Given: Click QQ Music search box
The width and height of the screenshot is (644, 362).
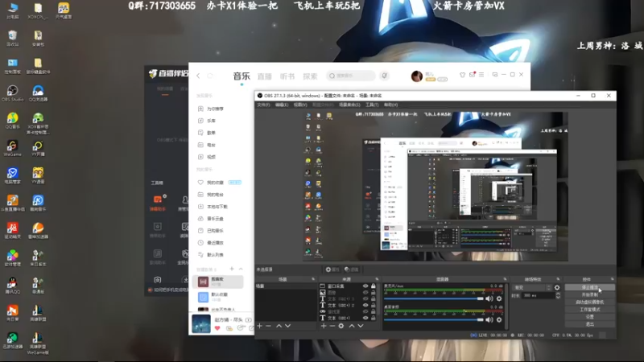Looking at the screenshot, I should [351, 76].
